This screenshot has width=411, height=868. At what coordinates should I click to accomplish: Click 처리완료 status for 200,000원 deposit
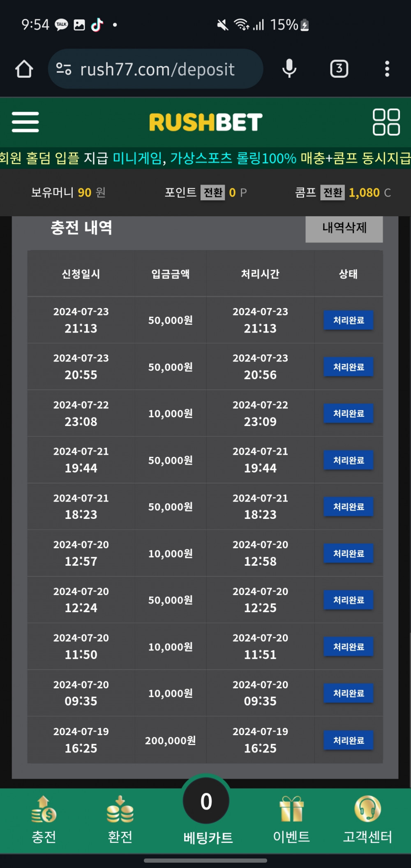click(349, 740)
